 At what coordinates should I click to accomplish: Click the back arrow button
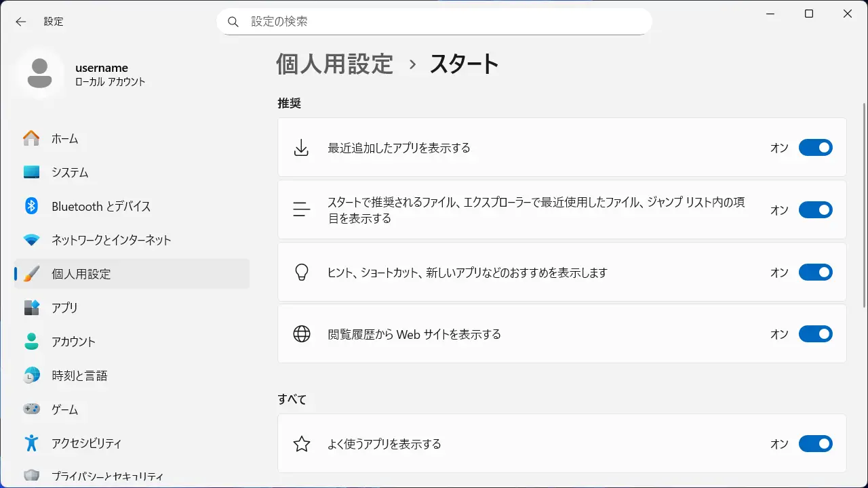point(21,22)
